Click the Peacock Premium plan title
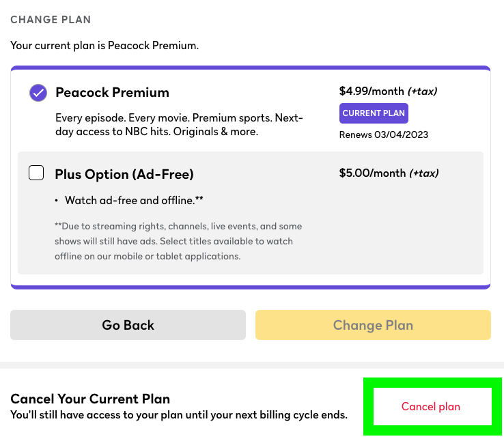The image size is (504, 441). [112, 93]
